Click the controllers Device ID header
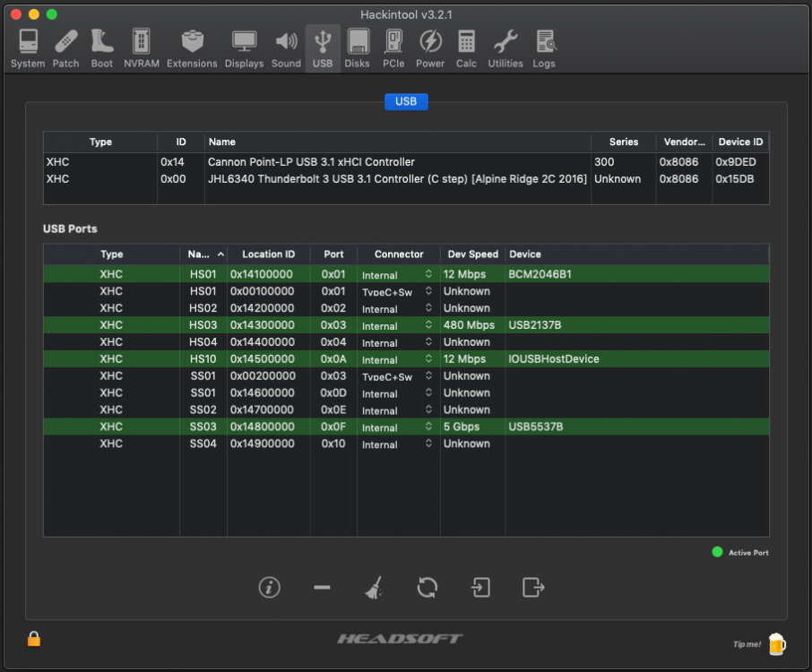Image resolution: width=812 pixels, height=672 pixels. pyautogui.click(x=740, y=142)
